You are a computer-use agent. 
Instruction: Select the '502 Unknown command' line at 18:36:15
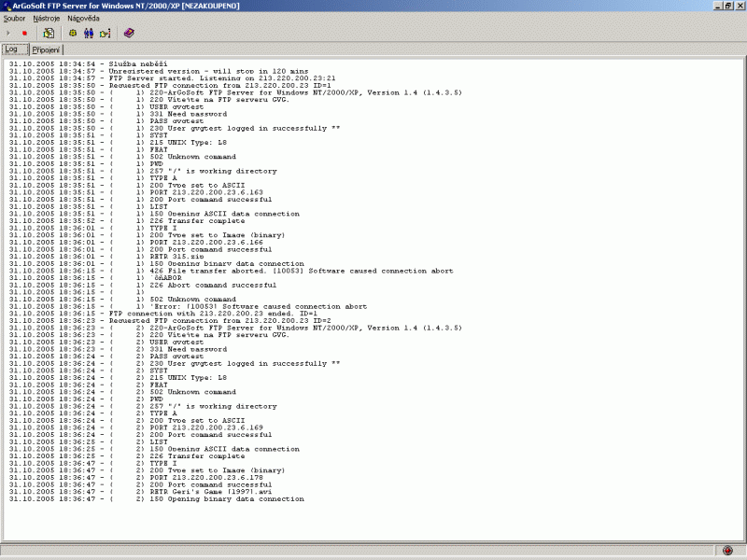click(122, 300)
